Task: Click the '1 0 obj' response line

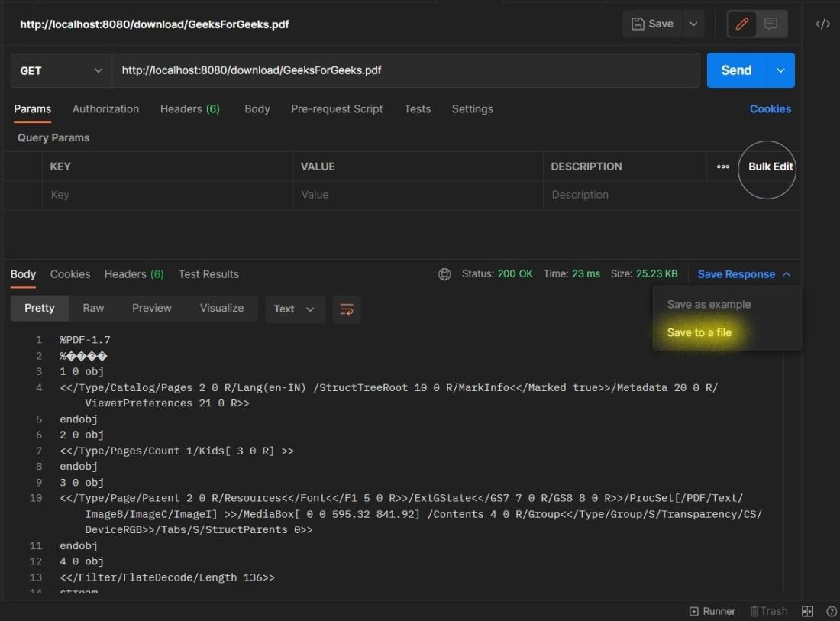Action: point(82,371)
